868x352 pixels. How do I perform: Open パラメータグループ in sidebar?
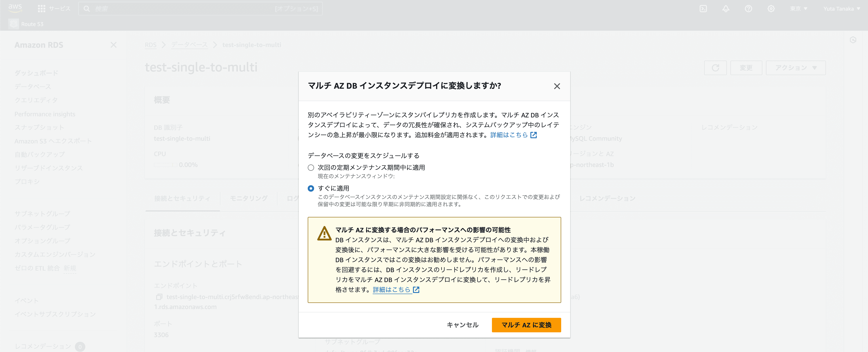point(43,227)
